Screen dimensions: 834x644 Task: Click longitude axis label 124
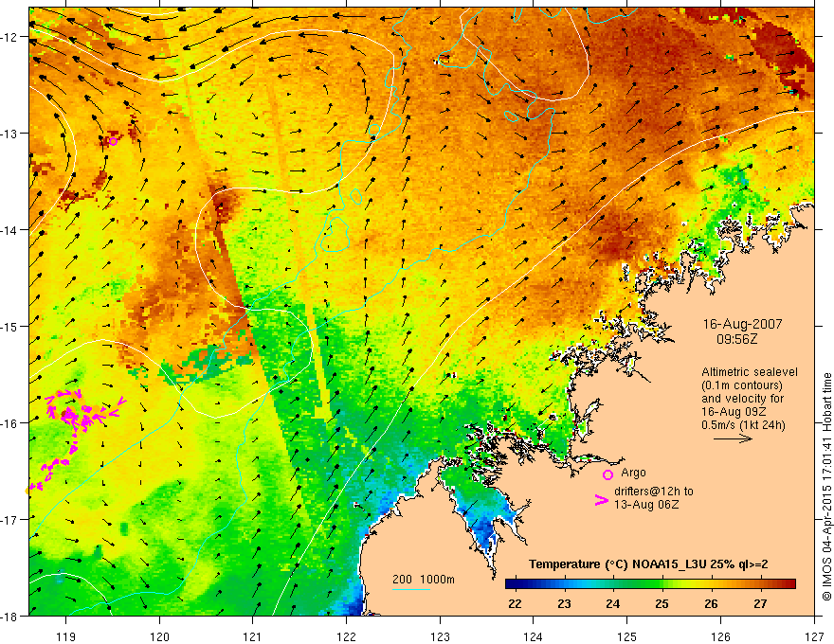pos(534,636)
